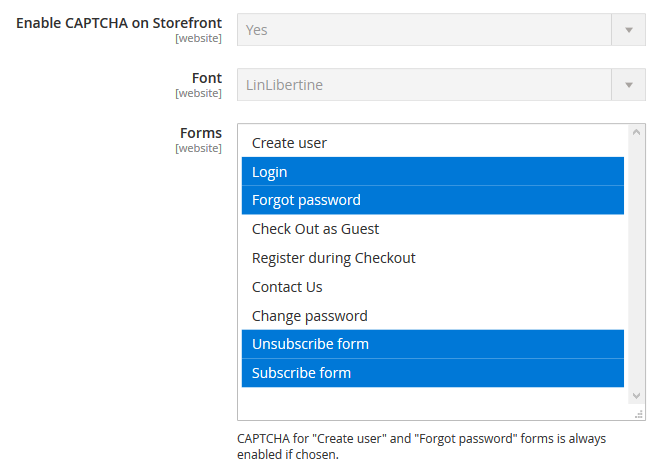669x475 pixels.
Task: Click the Enable CAPTCHA on Storefront label
Action: [119, 23]
